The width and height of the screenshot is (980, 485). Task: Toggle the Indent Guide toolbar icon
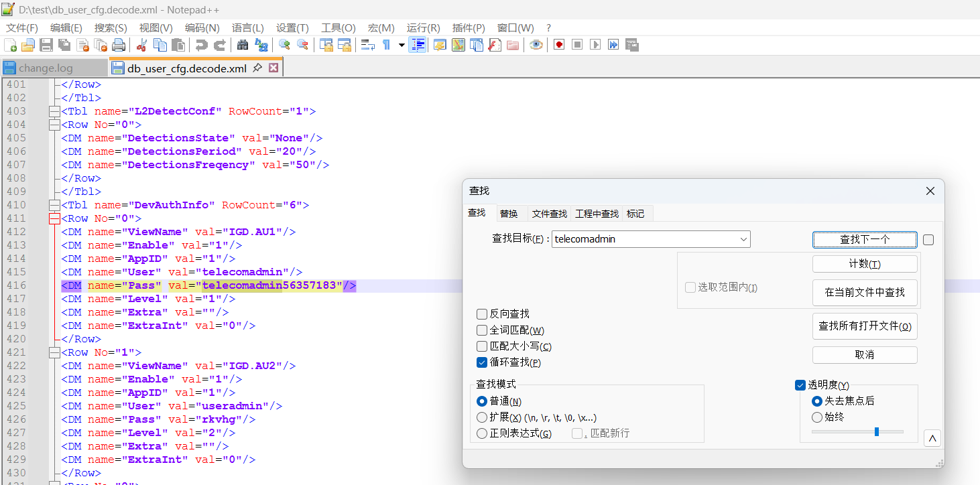click(417, 45)
